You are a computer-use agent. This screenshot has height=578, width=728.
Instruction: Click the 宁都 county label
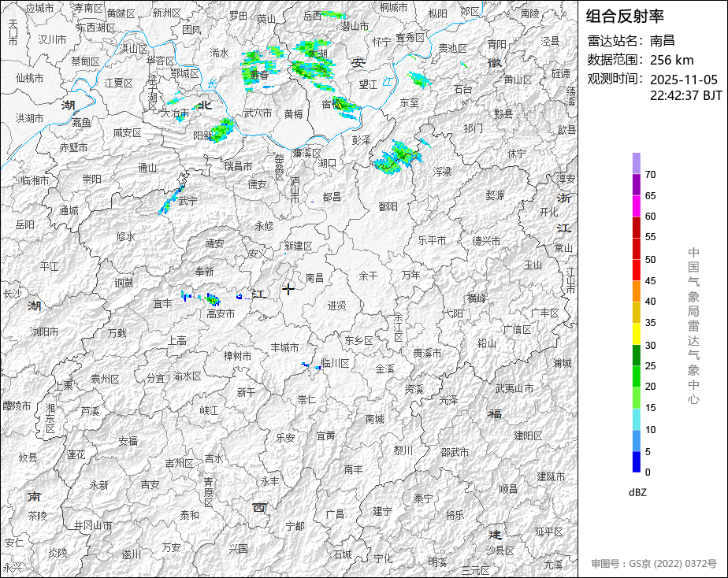[x=295, y=526]
